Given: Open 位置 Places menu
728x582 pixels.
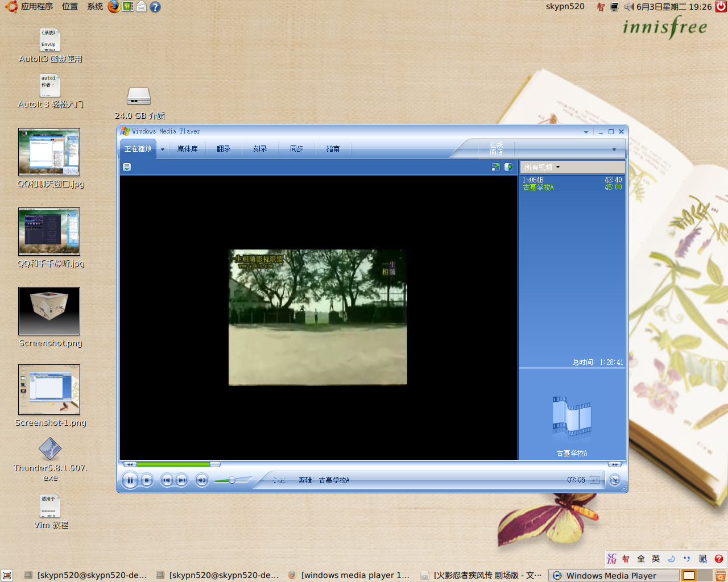Looking at the screenshot, I should click(x=70, y=6).
